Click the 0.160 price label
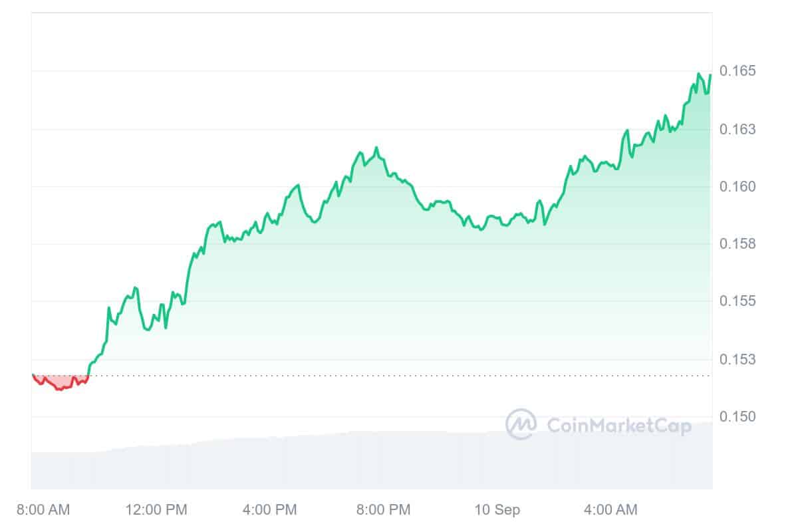 click(737, 187)
